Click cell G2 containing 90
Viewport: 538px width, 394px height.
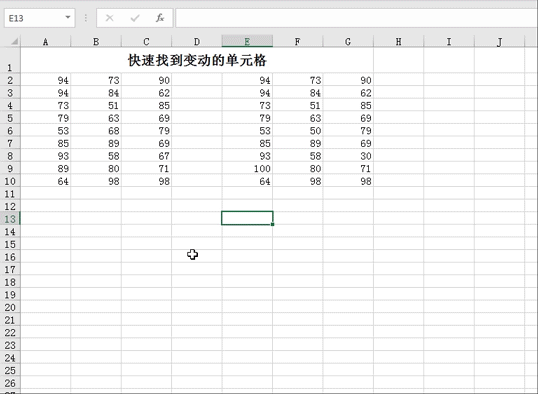348,80
